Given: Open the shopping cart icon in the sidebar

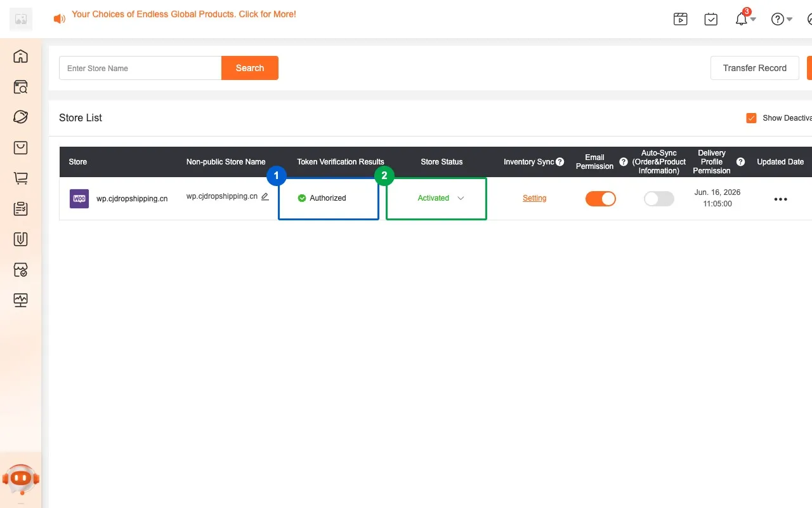Looking at the screenshot, I should [20, 178].
